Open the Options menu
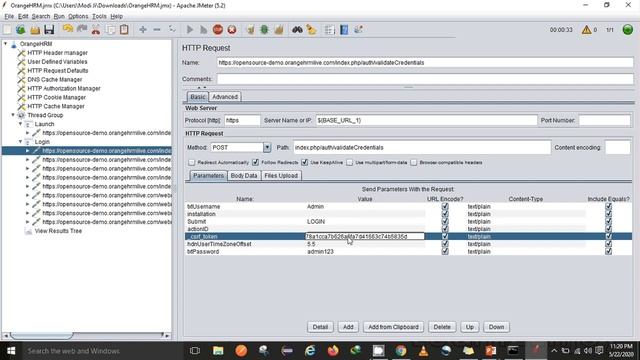 78,16
